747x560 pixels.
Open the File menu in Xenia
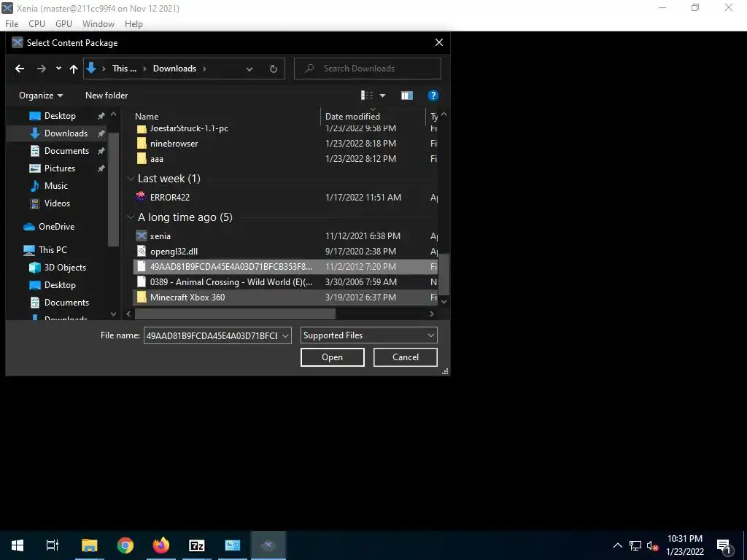coord(12,24)
